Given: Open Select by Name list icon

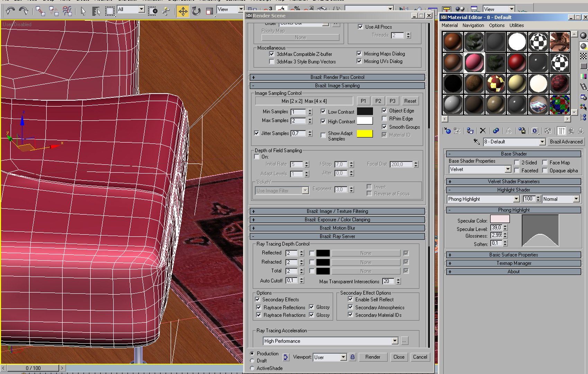Looking at the screenshot, I should [x=96, y=11].
